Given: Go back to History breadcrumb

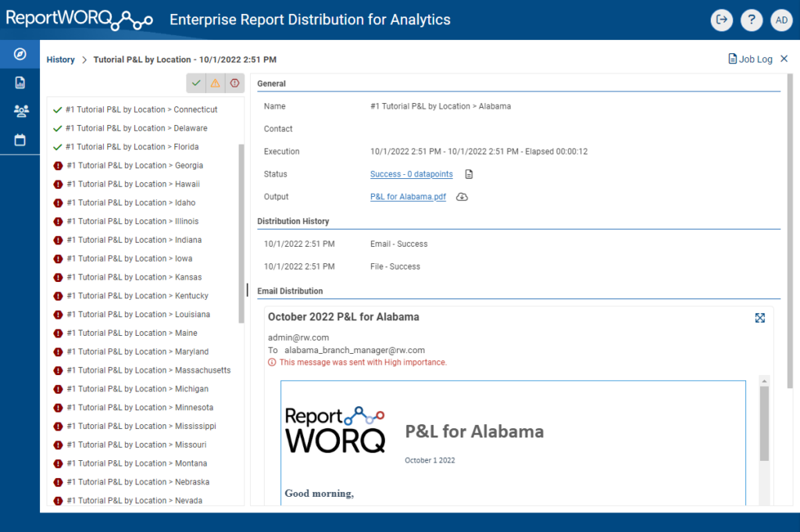Looking at the screenshot, I should point(60,59).
